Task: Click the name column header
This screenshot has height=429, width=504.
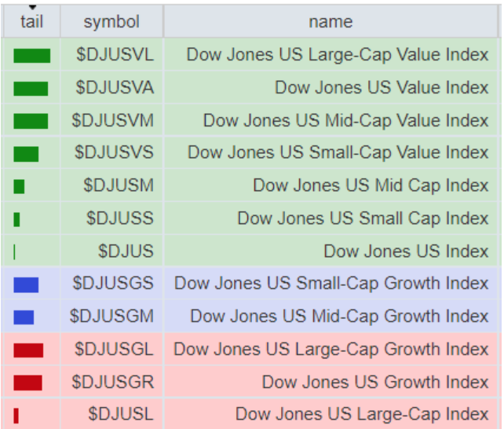Action: (x=331, y=21)
